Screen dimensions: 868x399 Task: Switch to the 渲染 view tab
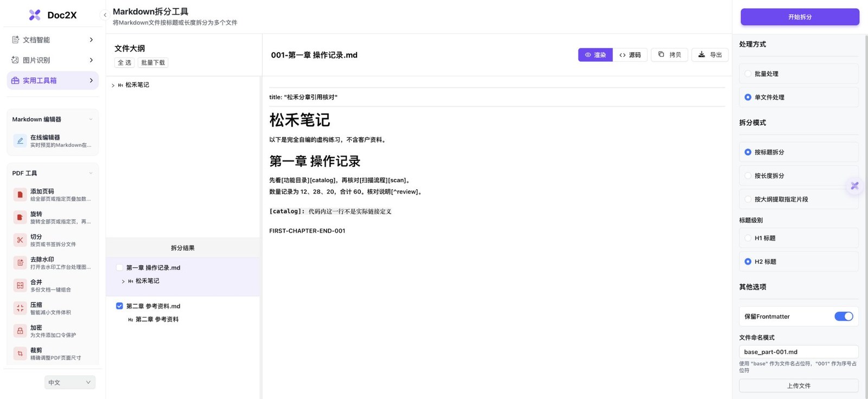click(x=595, y=55)
